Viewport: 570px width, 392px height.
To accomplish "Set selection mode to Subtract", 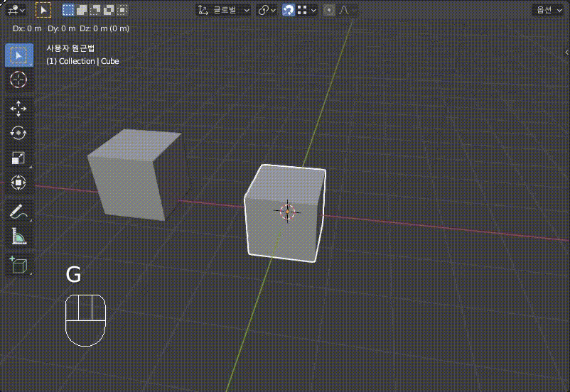I will coord(95,10).
